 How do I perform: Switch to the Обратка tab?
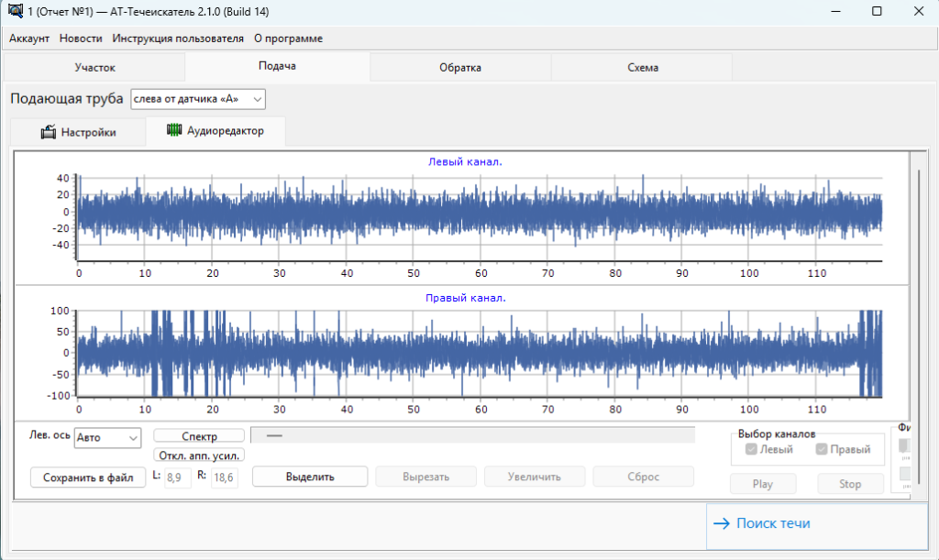pos(459,68)
